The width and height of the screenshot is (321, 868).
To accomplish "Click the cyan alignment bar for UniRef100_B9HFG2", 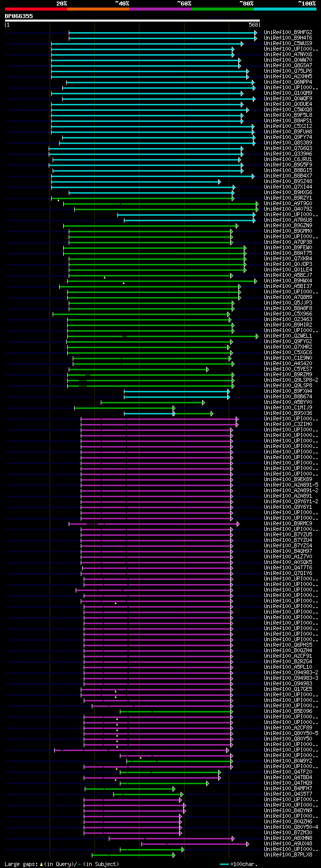I will point(163,32).
